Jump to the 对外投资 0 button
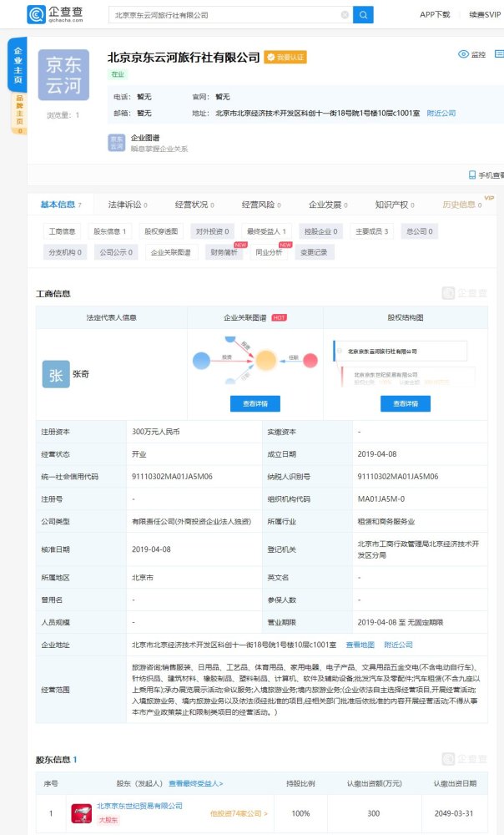504x835 pixels. 212,231
